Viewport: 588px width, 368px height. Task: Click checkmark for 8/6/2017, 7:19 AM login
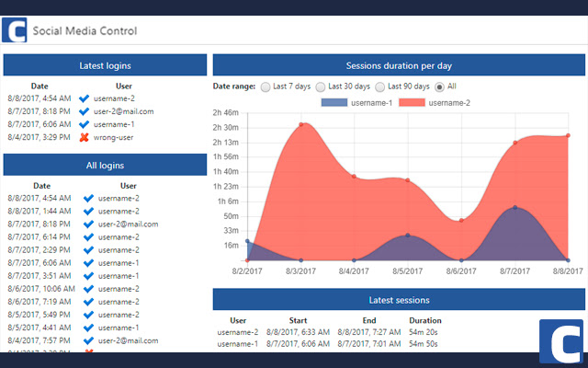[x=88, y=302]
